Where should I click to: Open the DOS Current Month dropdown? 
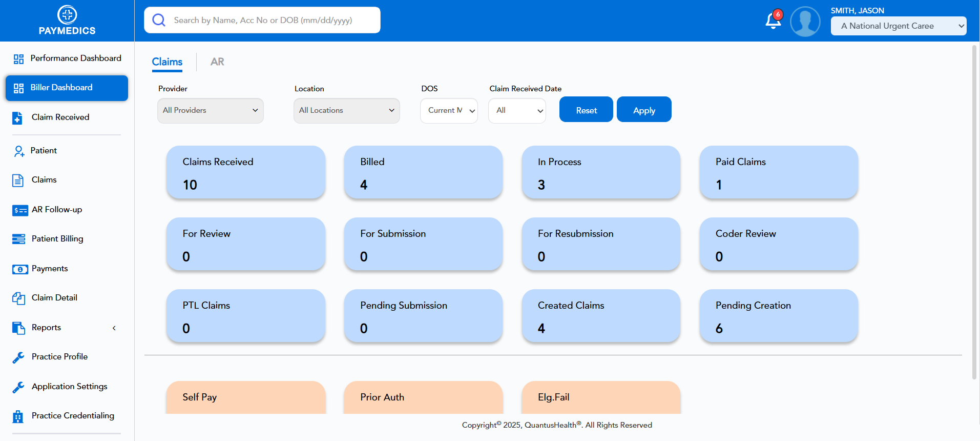[x=449, y=111]
